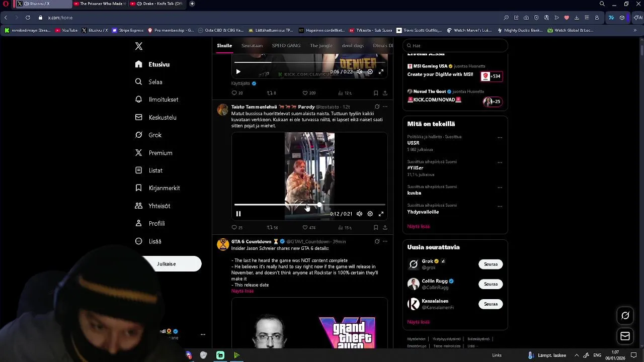Reply to post with 20 comments
Viewport: 644px width, 362px height.
tap(237, 93)
